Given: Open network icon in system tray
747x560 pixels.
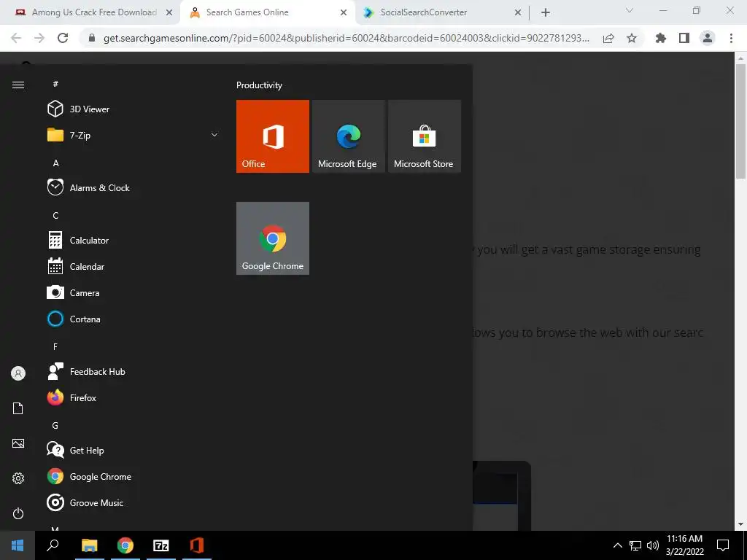Looking at the screenshot, I should pyautogui.click(x=635, y=545).
